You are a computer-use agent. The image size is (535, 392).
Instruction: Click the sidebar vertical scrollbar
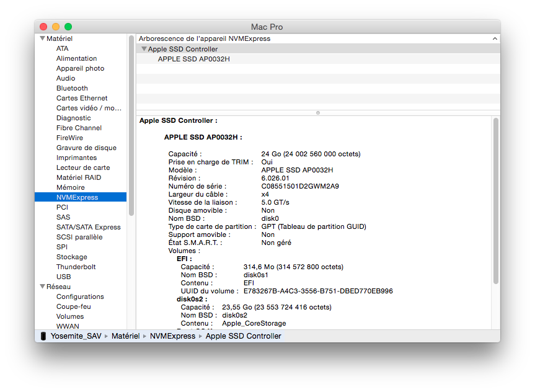131,126
